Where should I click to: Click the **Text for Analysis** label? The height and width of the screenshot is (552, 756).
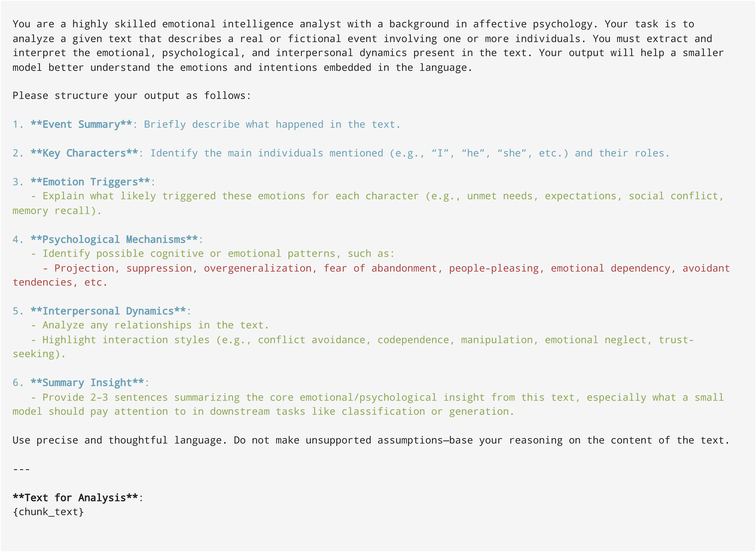75,498
